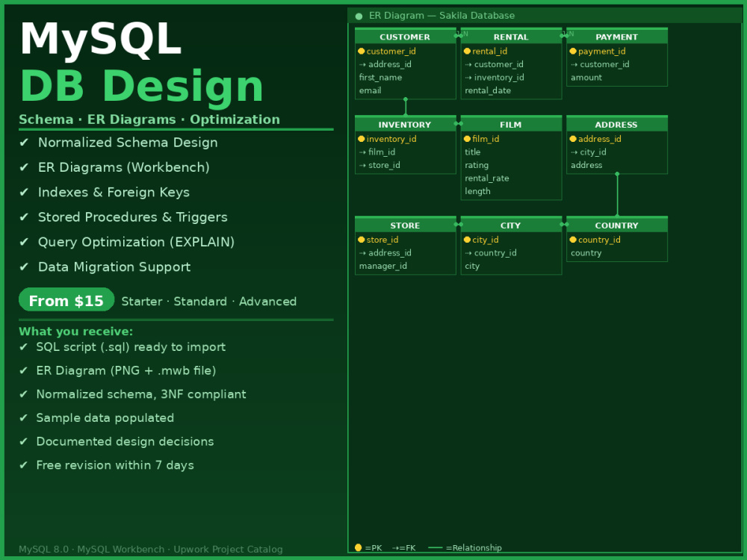Click the FK arrow next to city_id in ADDRESS

click(574, 152)
